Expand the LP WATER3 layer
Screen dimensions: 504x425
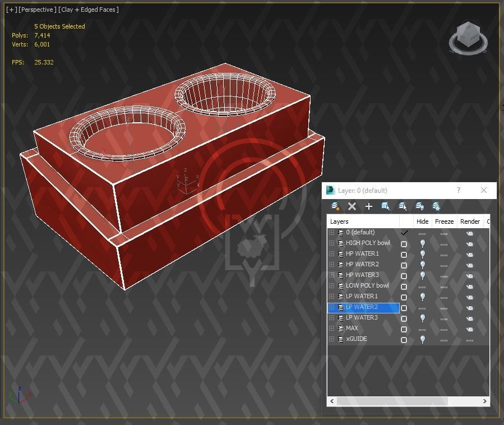coord(331,317)
